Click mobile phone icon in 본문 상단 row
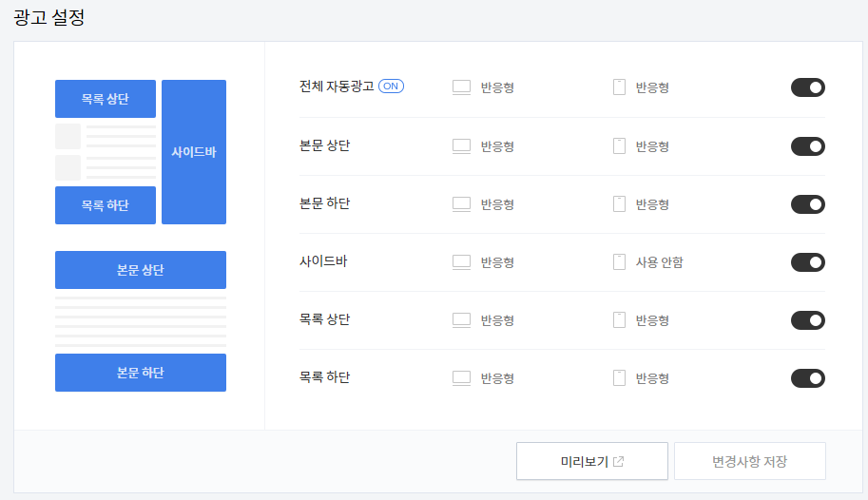 click(620, 146)
